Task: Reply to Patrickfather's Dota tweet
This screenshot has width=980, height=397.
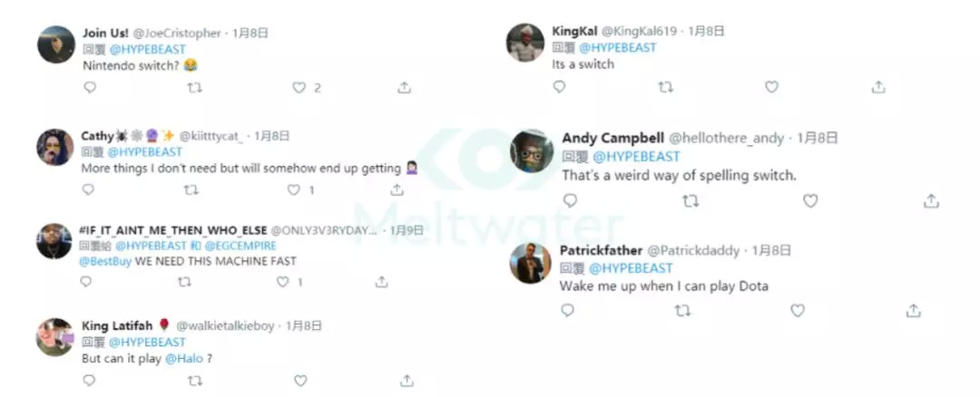Action: 567,310
